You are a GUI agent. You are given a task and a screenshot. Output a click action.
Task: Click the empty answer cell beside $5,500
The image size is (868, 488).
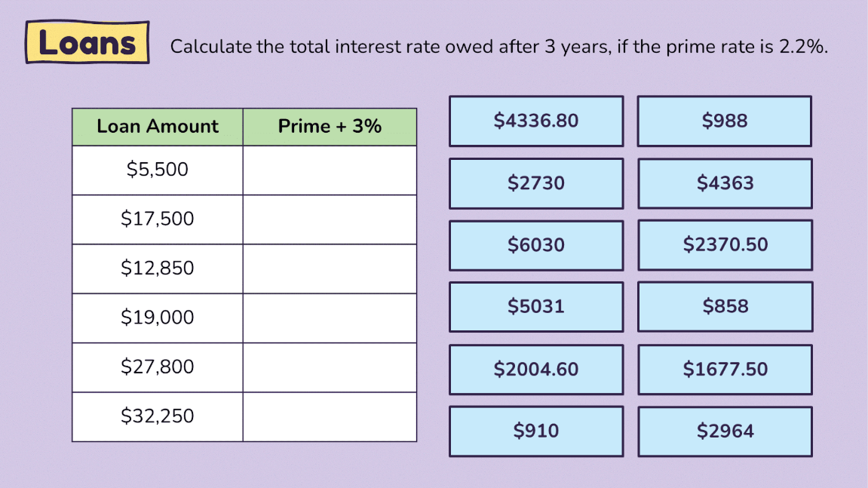330,170
